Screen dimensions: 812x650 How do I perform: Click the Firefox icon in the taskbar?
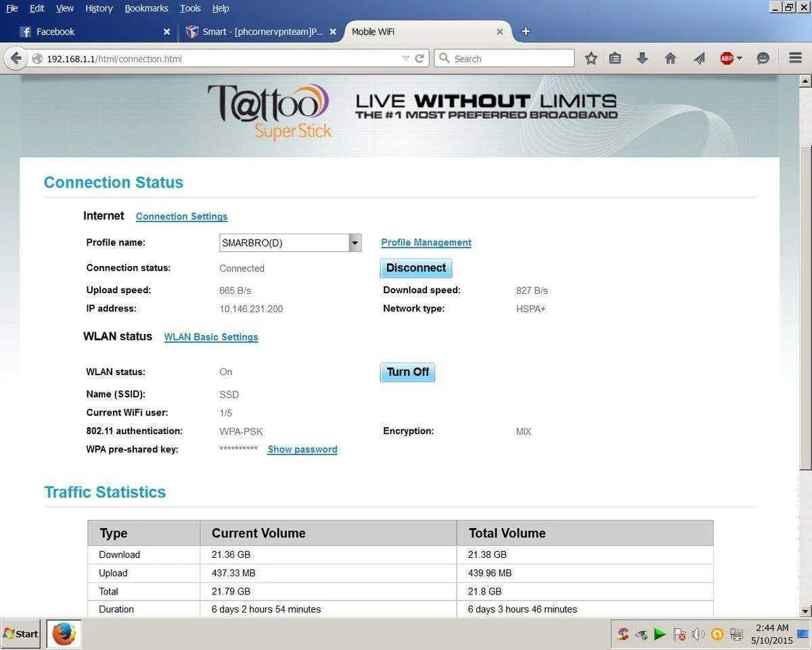click(x=64, y=634)
